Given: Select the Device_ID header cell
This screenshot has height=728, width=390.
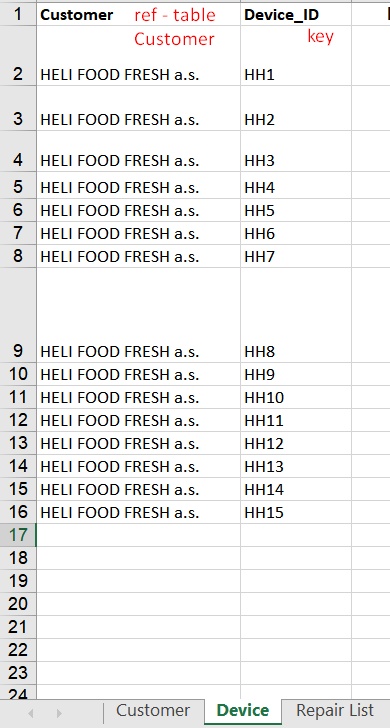Looking at the screenshot, I should tap(296, 15).
